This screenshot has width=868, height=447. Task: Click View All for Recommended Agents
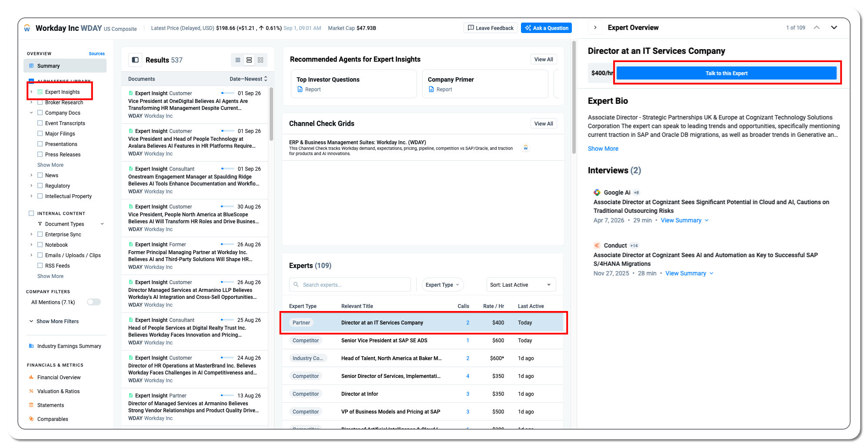coord(544,60)
